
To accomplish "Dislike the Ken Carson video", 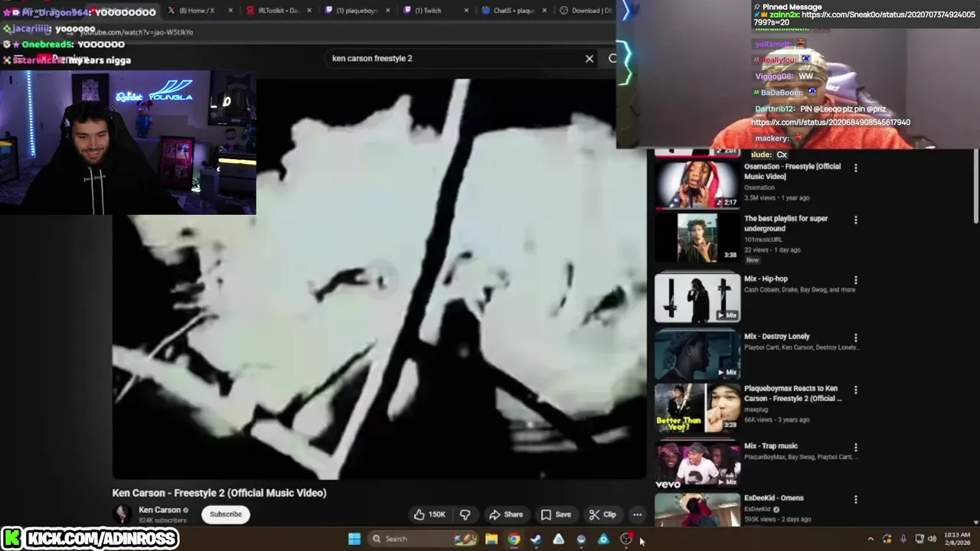I will coord(465,514).
